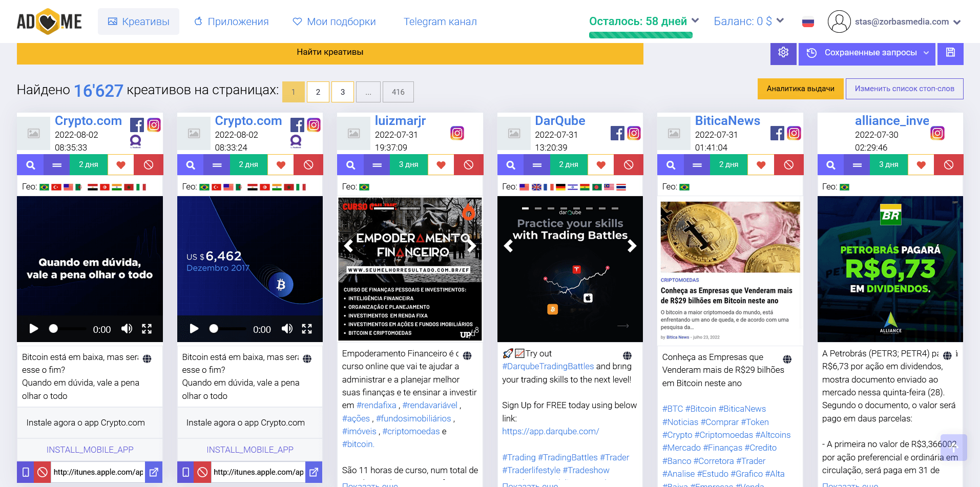Viewport: 980px width, 487px height.
Task: Block the luizmarjr creative with the ban icon
Action: (468, 165)
